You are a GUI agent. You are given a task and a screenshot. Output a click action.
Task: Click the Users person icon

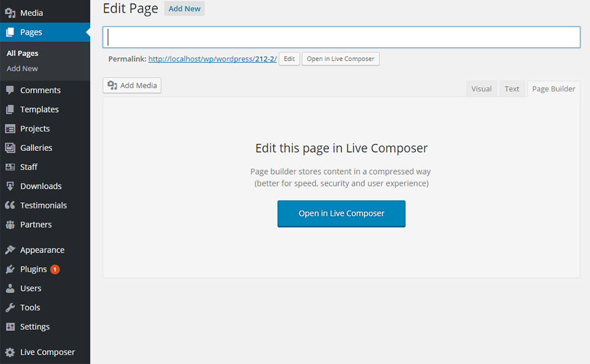click(x=10, y=288)
